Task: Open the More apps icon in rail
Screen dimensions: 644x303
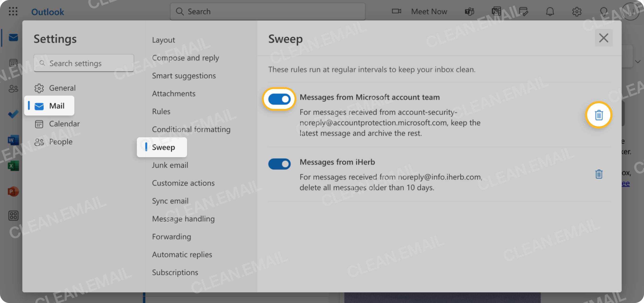Action: 13,215
